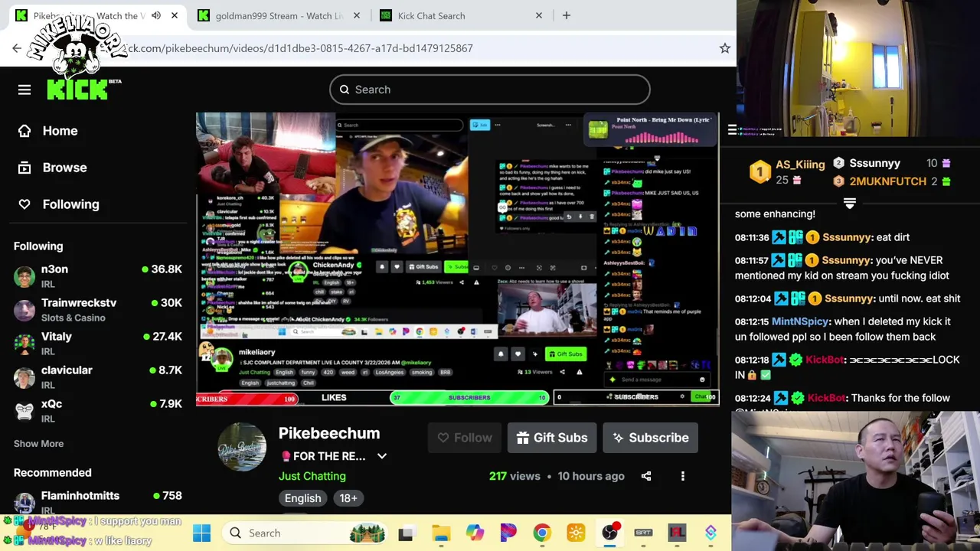Click the English tag
This screenshot has height=551, width=980.
(x=303, y=498)
